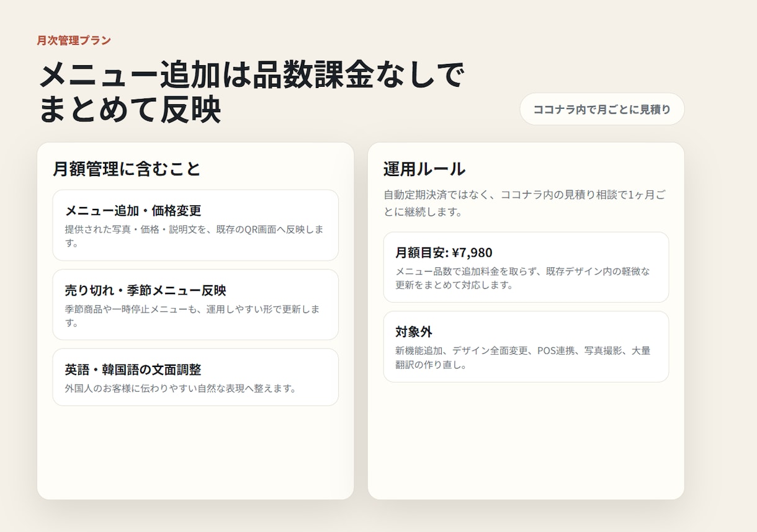The image size is (757, 532).
Task: Select the 対象外 card title
Action: click(x=414, y=332)
